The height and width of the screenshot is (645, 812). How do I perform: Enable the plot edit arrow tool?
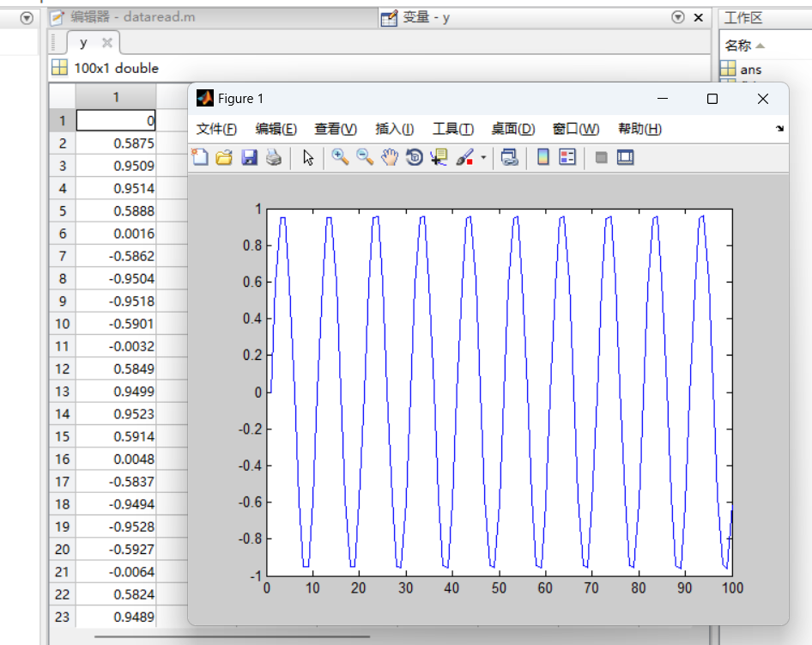point(306,157)
